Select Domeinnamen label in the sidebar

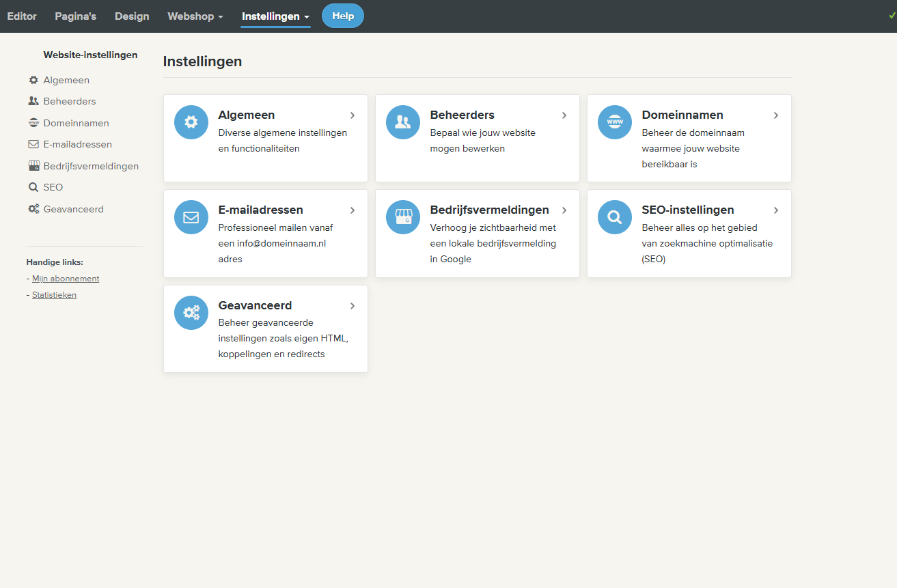76,123
